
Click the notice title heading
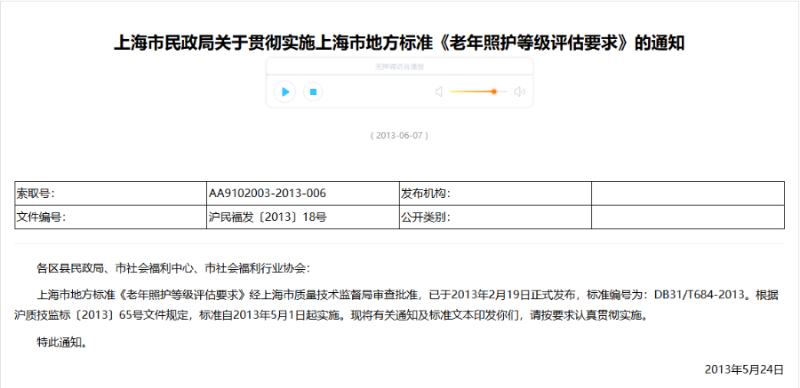pyautogui.click(x=398, y=43)
